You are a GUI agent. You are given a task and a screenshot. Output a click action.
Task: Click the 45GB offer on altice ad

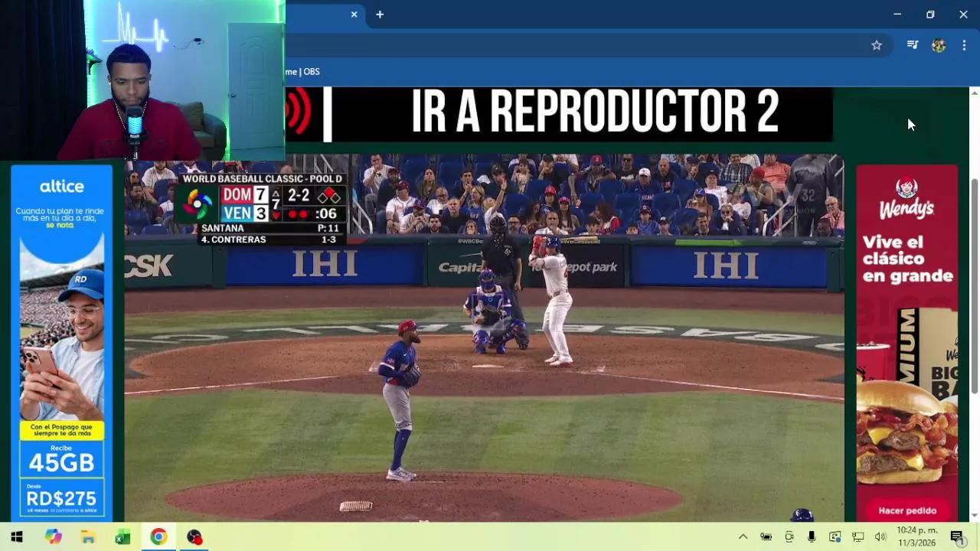[x=61, y=462]
